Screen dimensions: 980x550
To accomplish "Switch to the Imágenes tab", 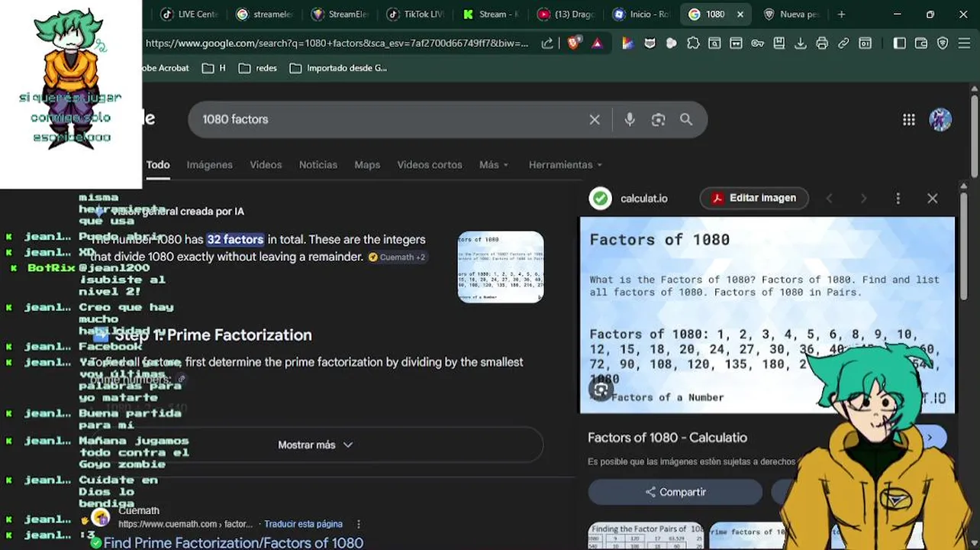I will pyautogui.click(x=209, y=164).
